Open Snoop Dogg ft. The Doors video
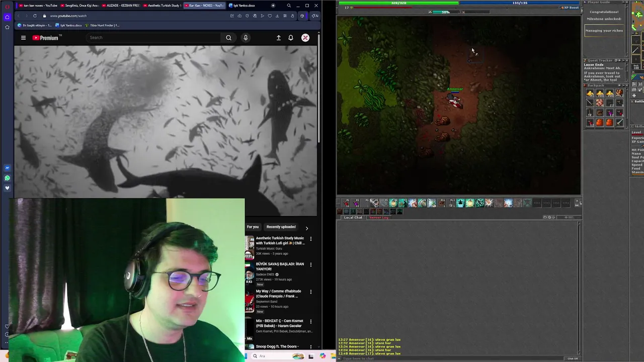644x362 pixels. point(277,346)
